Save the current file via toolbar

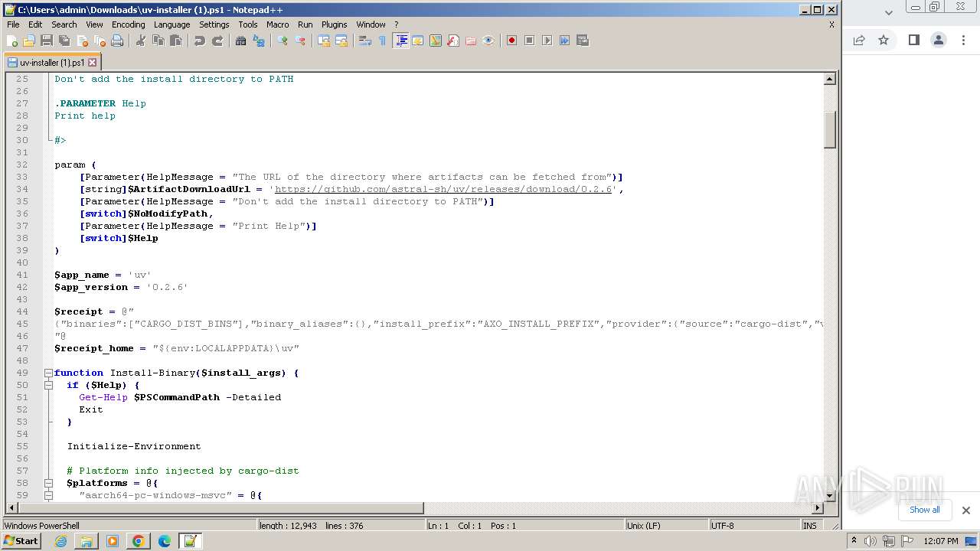(x=47, y=41)
